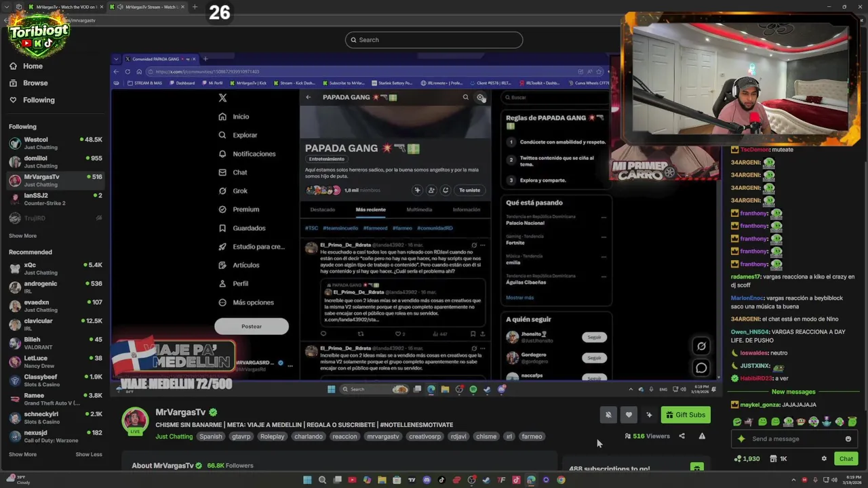Collapse list with Show Less
The image size is (868, 488).
(89, 454)
